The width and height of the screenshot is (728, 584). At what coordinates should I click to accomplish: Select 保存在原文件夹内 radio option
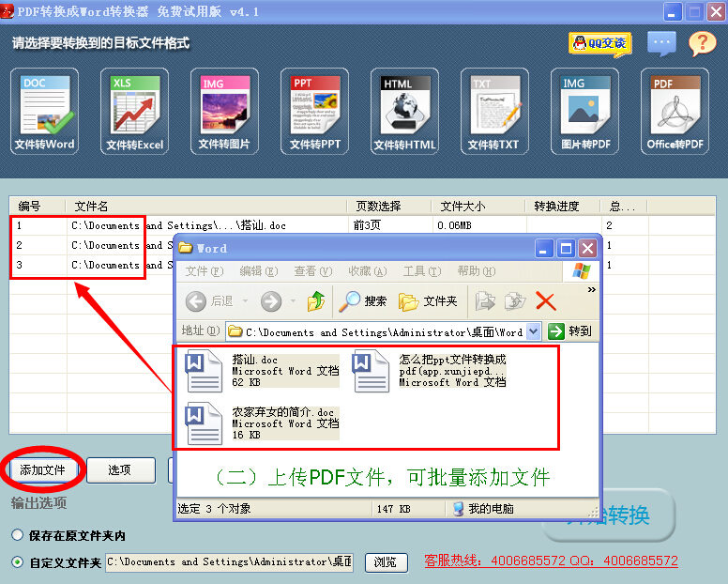tap(17, 535)
